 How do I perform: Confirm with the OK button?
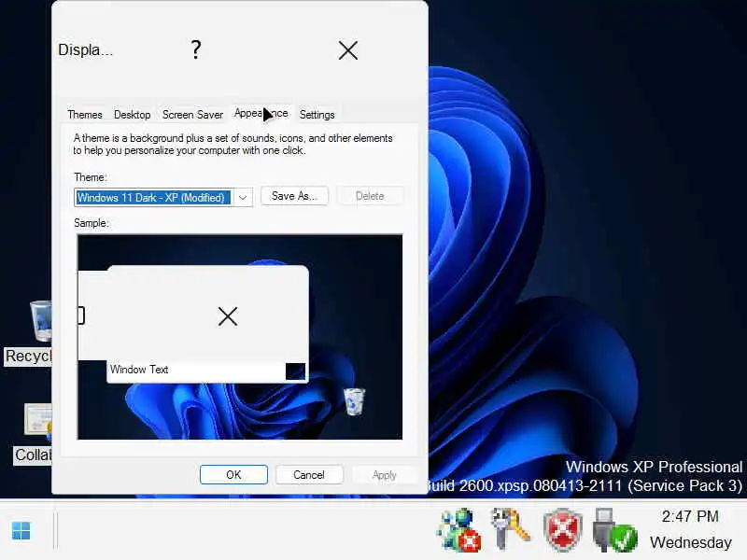pyautogui.click(x=234, y=475)
